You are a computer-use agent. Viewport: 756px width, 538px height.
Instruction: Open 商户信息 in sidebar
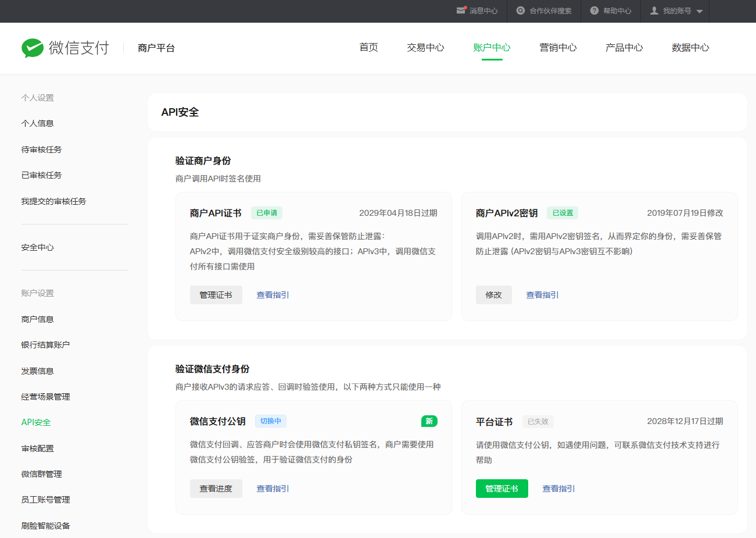(x=38, y=319)
